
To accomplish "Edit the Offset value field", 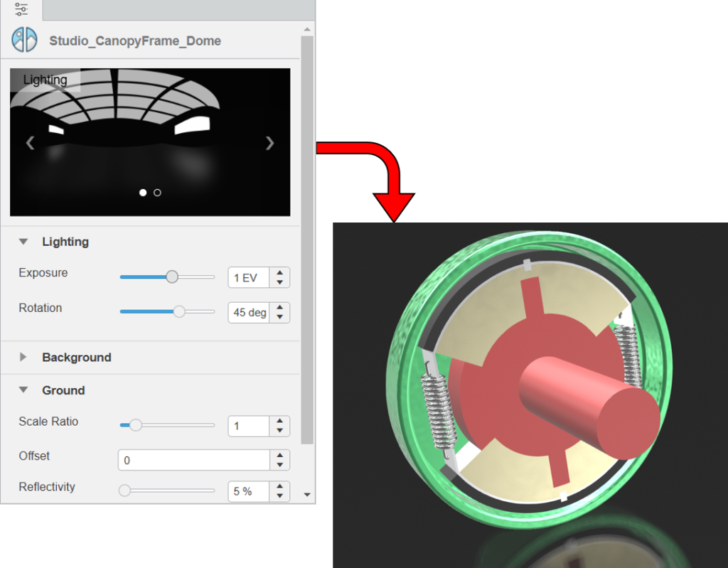I will (194, 460).
